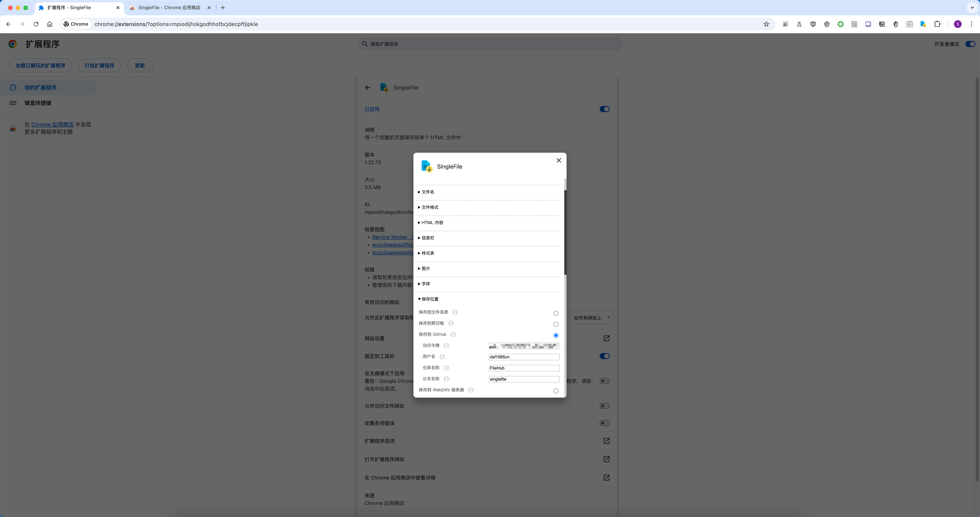Toggle the 允许访问文件网址 switch

coord(604,406)
